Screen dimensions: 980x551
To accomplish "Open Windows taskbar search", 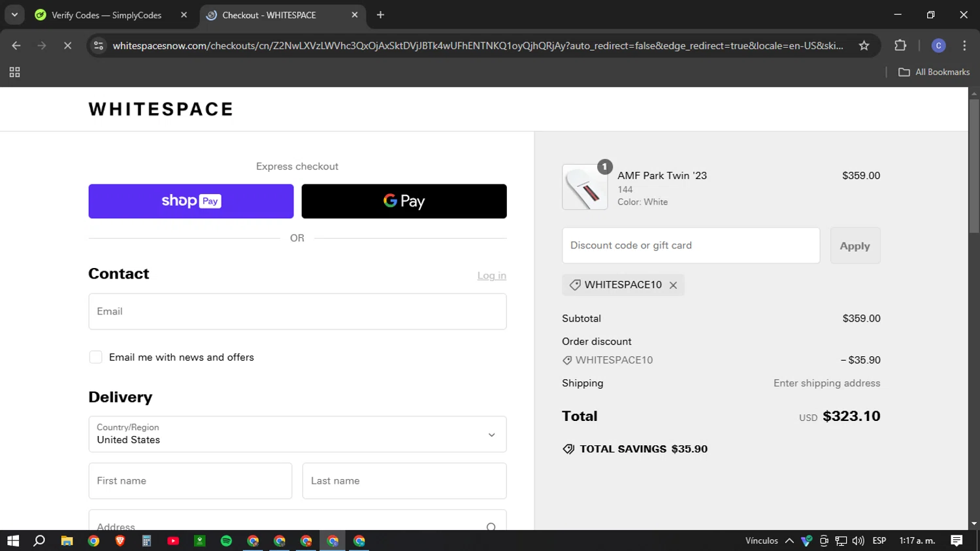I will click(x=39, y=541).
